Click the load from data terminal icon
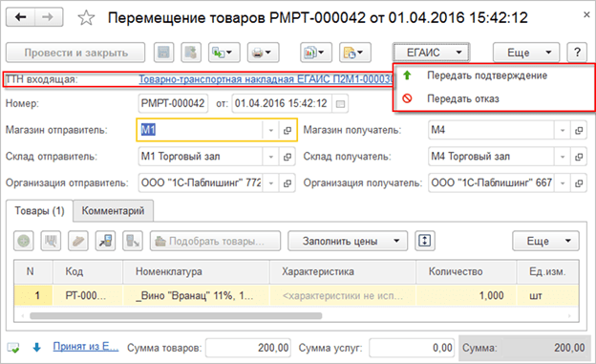The image size is (596, 364). pyautogui.click(x=106, y=241)
